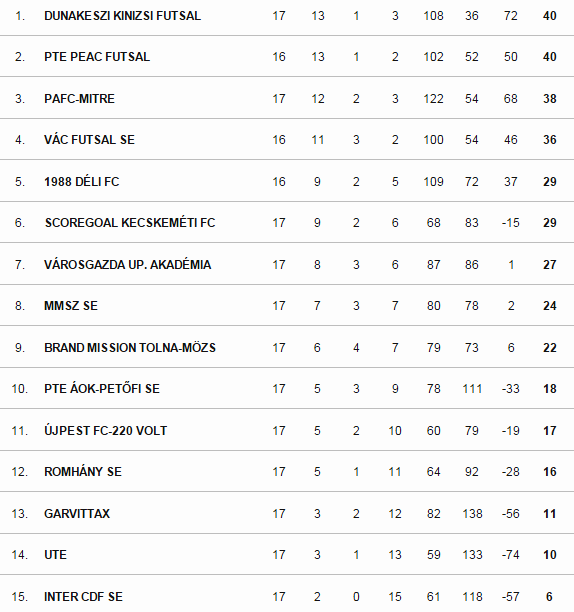Open BRAND MISSION TOLNA-MÖZS team entry
The width and height of the screenshot is (574, 612).
click(130, 348)
